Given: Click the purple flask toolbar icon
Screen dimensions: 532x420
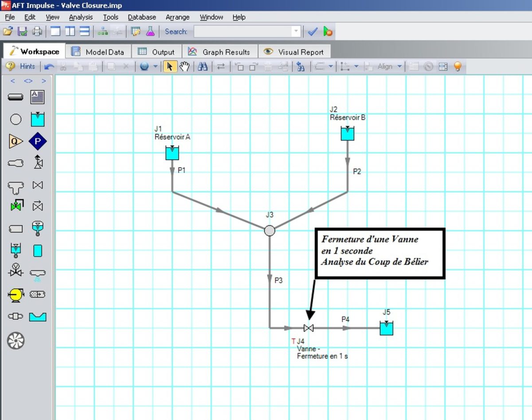Looking at the screenshot, I should [151, 31].
